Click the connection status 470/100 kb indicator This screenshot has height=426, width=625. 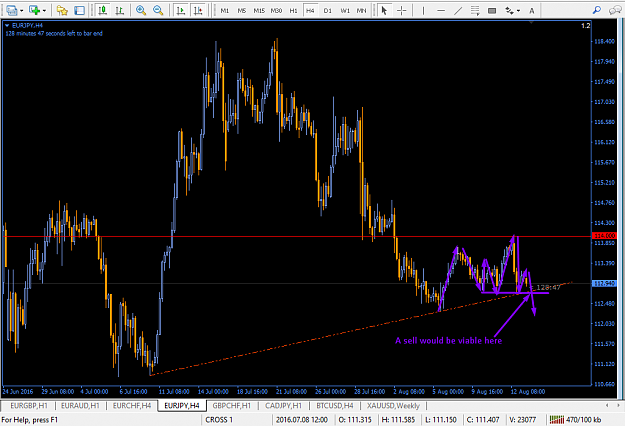(576, 420)
